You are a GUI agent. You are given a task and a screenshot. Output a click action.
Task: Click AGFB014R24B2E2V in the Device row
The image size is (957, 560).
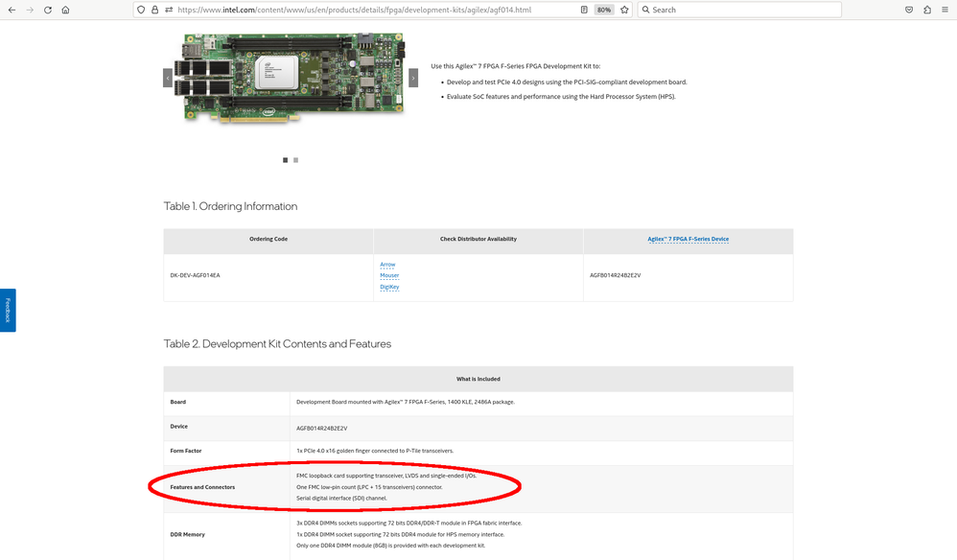click(321, 429)
